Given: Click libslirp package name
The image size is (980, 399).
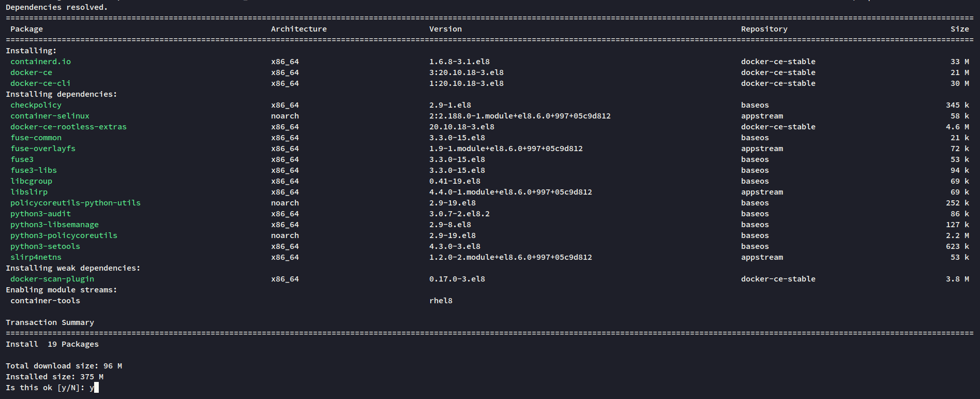Looking at the screenshot, I should pos(29,192).
